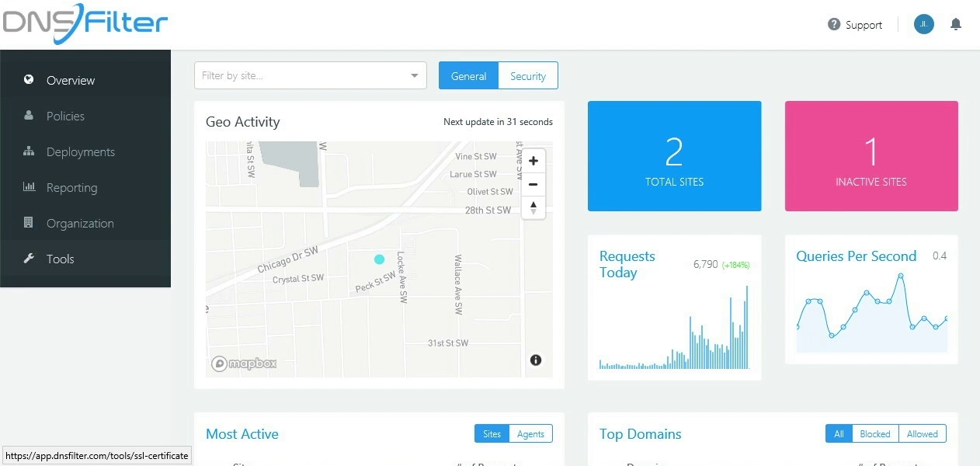Zoom in on the Geo Activity map

tap(533, 161)
